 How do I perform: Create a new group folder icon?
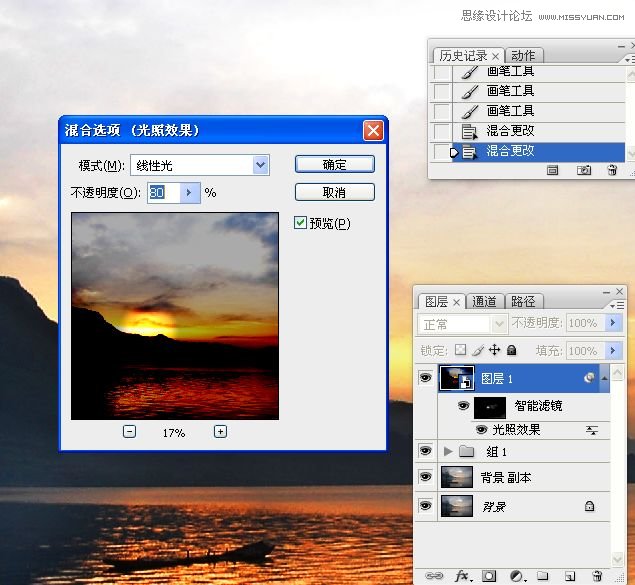coord(543,576)
